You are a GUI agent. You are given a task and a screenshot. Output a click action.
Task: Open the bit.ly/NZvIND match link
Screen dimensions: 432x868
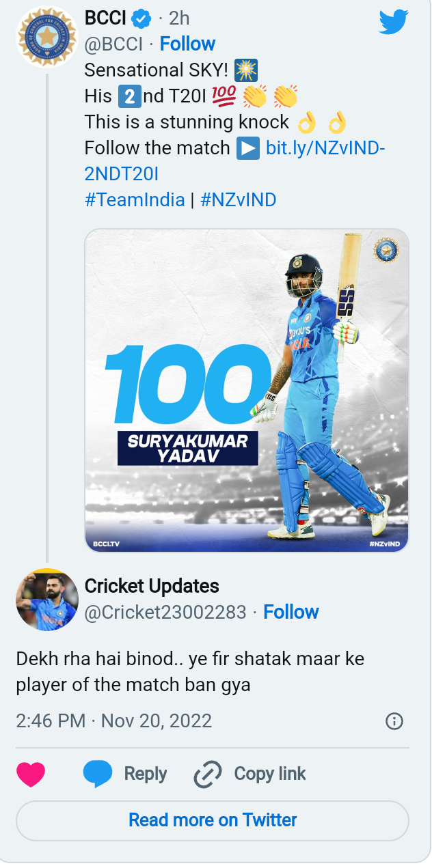[x=325, y=148]
